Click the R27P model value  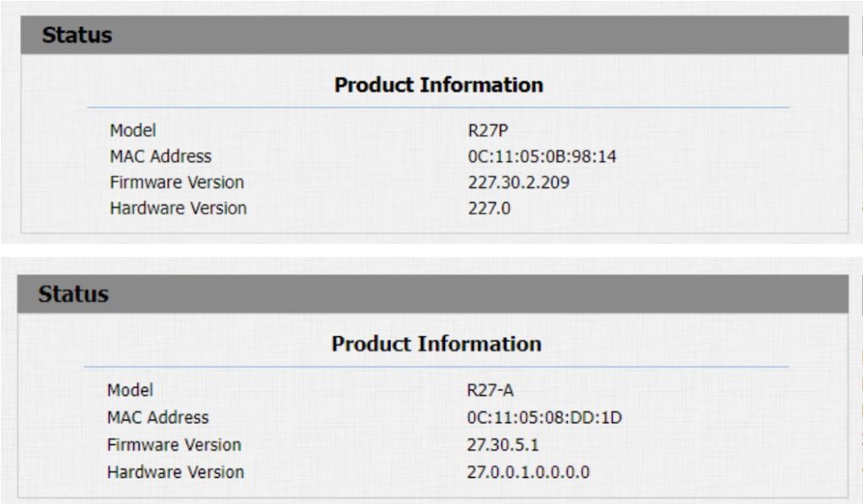[487, 131]
